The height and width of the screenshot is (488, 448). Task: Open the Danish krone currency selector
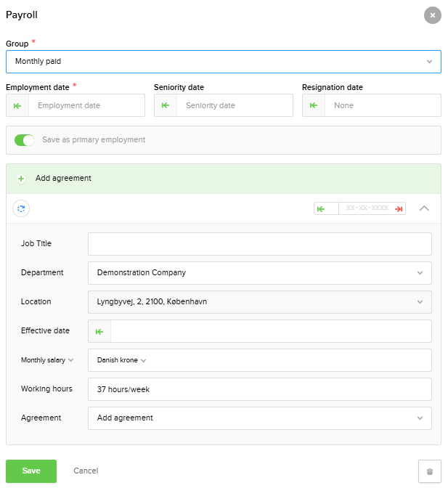click(121, 360)
